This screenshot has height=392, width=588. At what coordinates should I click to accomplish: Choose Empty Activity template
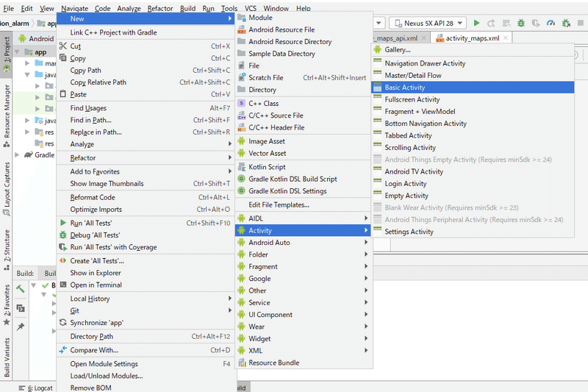click(x=473, y=196)
